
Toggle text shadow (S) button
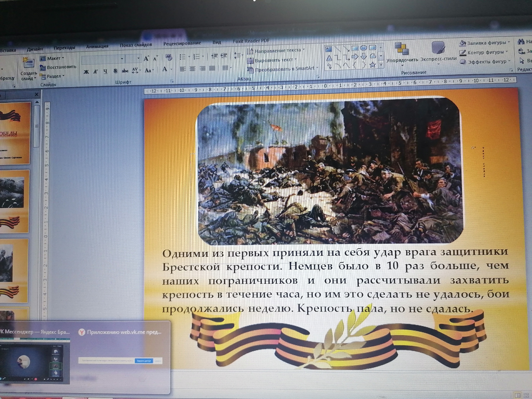116,71
